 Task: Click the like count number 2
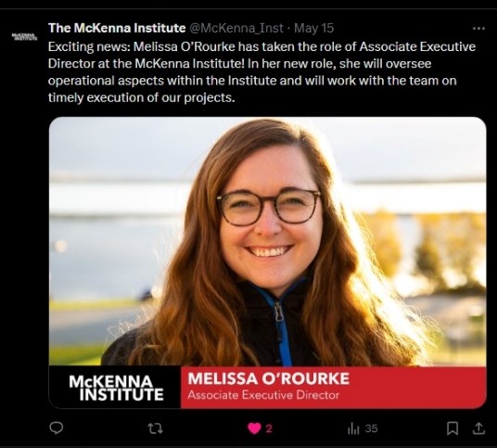269,429
